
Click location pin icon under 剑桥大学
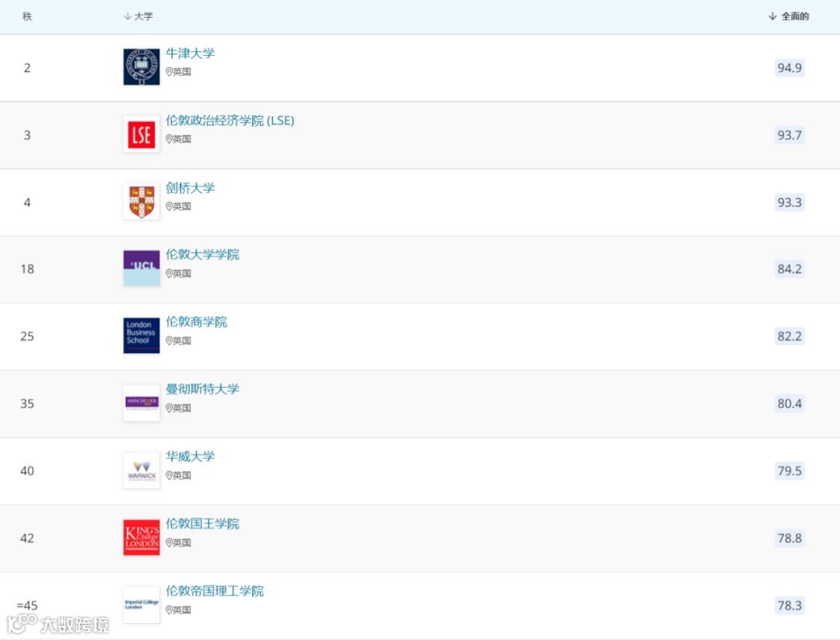pyautogui.click(x=169, y=206)
